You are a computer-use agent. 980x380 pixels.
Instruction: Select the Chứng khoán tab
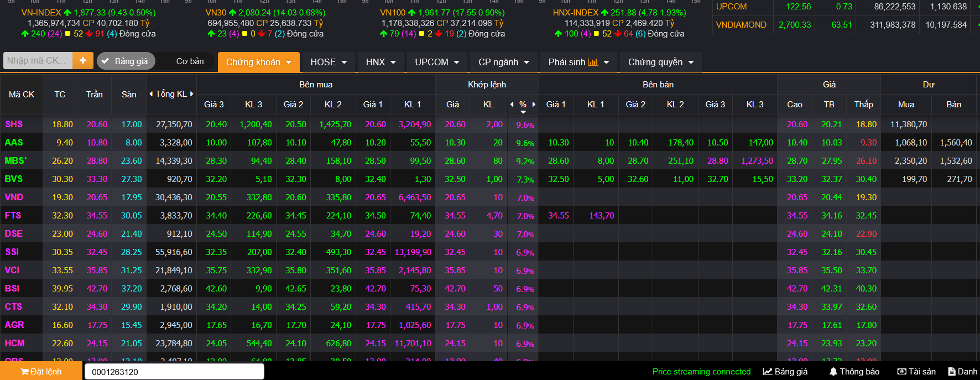click(258, 62)
